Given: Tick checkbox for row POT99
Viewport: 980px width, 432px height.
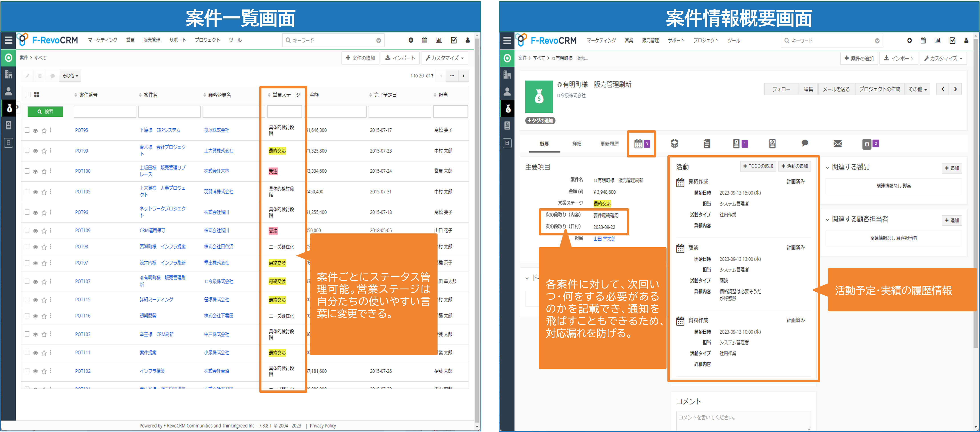Looking at the screenshot, I should (27, 150).
